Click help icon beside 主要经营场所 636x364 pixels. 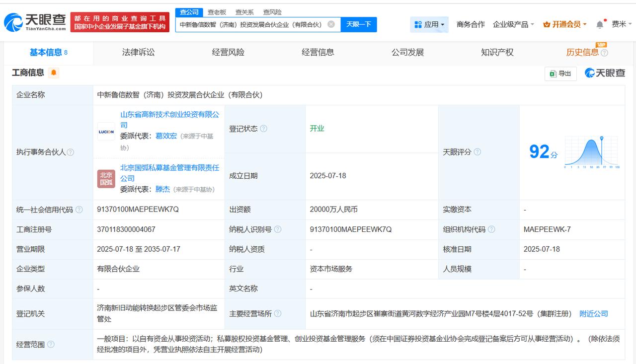point(277,313)
